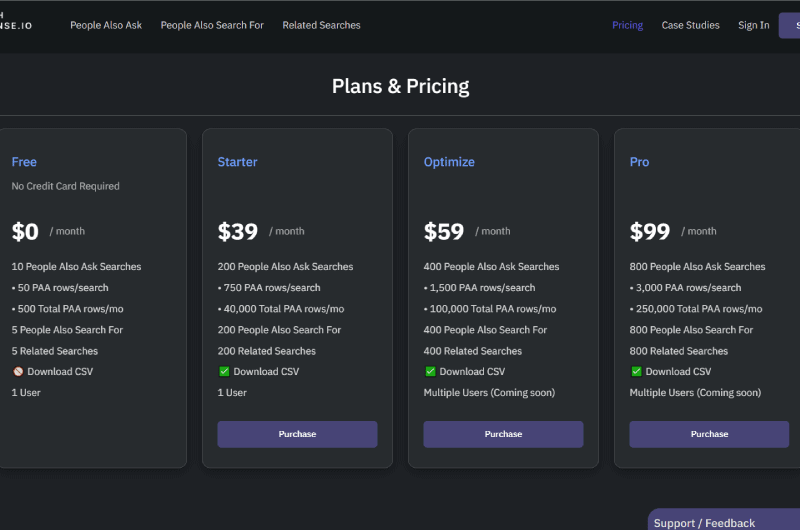The width and height of the screenshot is (800, 530).
Task: Click the site logo in the header
Action: coord(16,21)
